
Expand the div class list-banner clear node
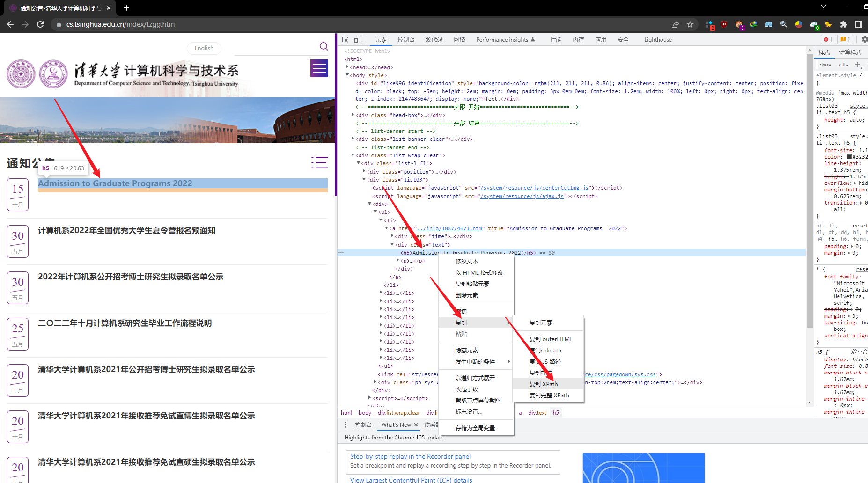pyautogui.click(x=353, y=139)
